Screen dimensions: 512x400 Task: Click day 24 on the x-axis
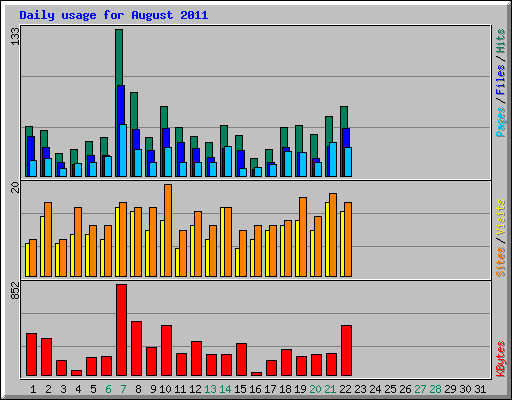[x=375, y=389]
